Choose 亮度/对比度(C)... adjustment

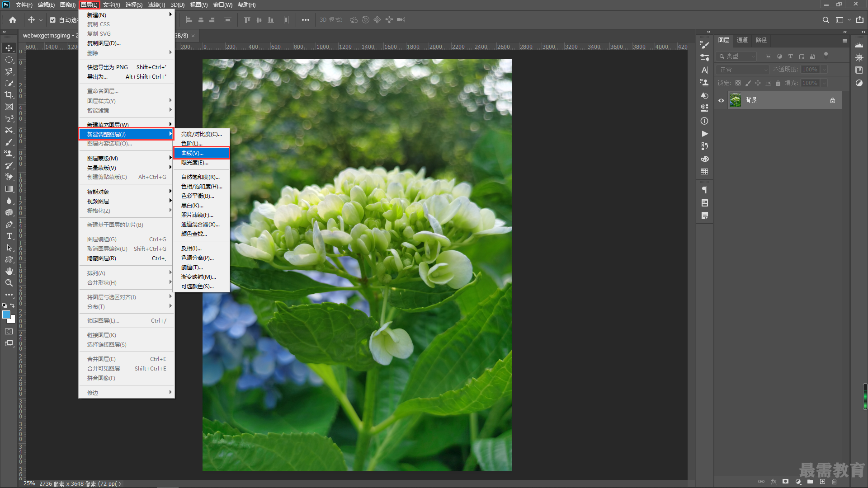coord(202,134)
